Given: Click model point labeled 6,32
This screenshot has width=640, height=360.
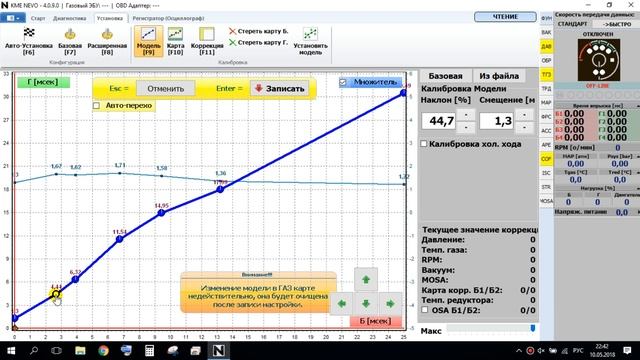Looking at the screenshot, I should (76, 279).
